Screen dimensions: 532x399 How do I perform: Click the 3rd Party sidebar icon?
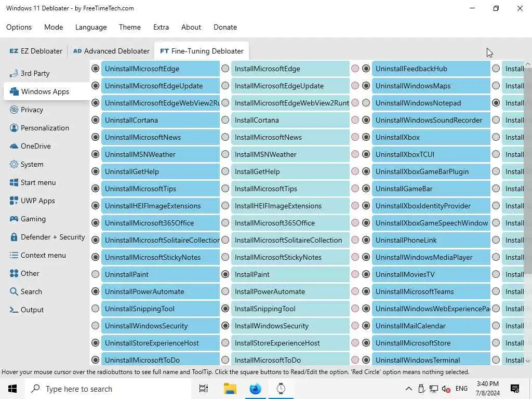(x=14, y=73)
